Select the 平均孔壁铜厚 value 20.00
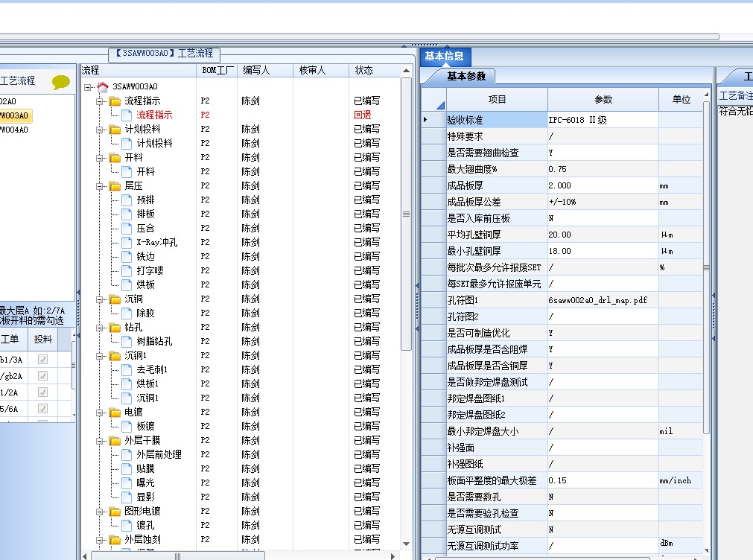 point(603,235)
